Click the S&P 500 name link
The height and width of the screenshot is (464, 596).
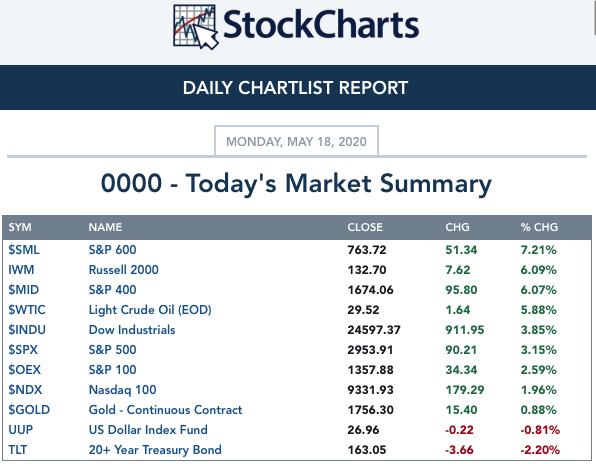point(113,350)
